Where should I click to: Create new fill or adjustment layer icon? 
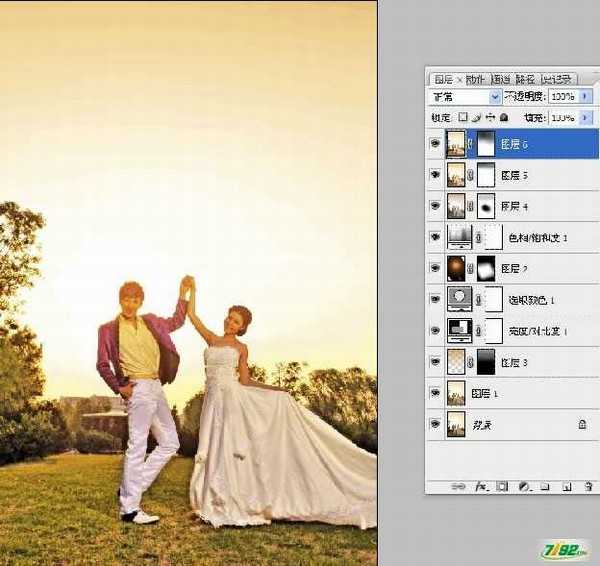click(524, 486)
